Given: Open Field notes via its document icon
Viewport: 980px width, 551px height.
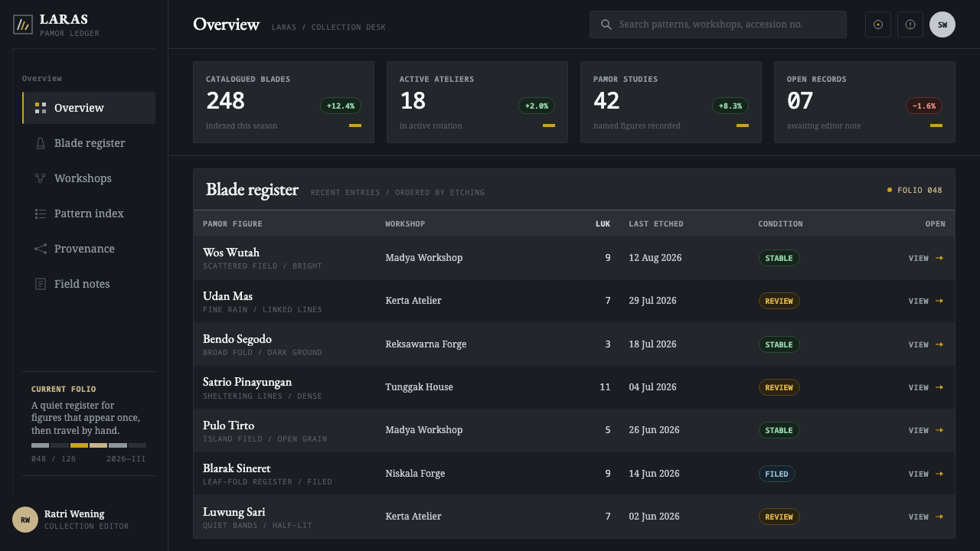Looking at the screenshot, I should [41, 284].
